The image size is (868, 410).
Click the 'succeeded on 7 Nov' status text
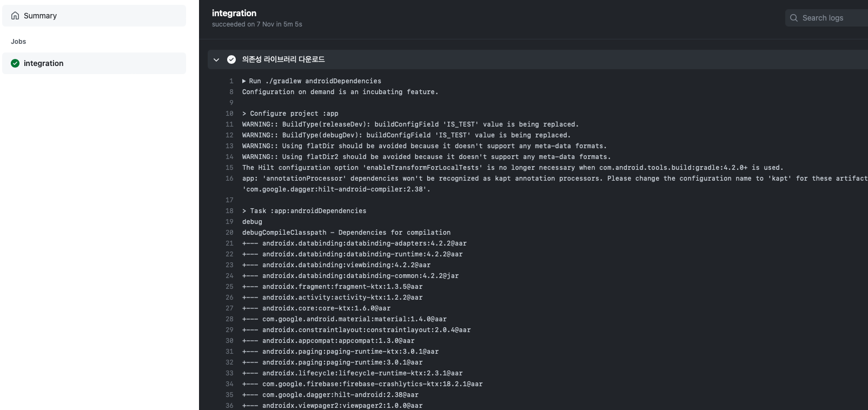(x=257, y=24)
